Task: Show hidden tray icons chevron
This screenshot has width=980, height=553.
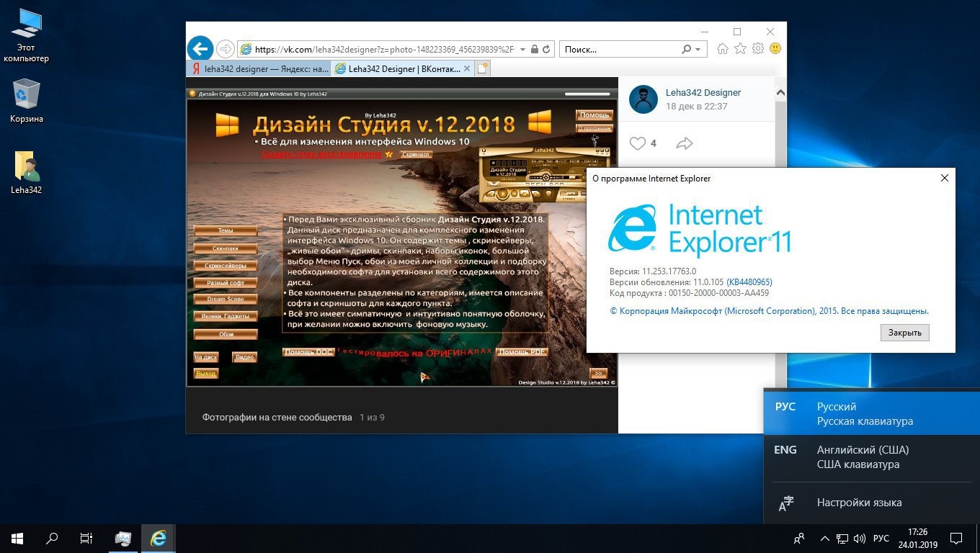Action: point(825,539)
